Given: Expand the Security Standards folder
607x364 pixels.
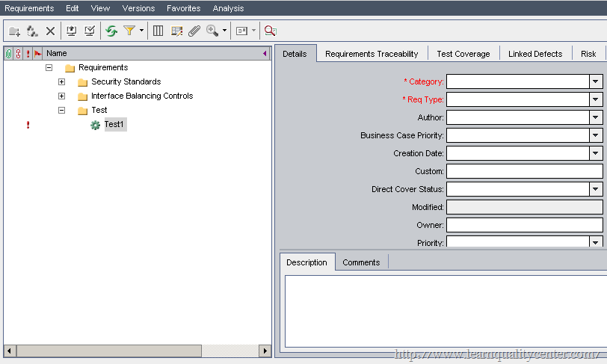Looking at the screenshot, I should [x=62, y=81].
